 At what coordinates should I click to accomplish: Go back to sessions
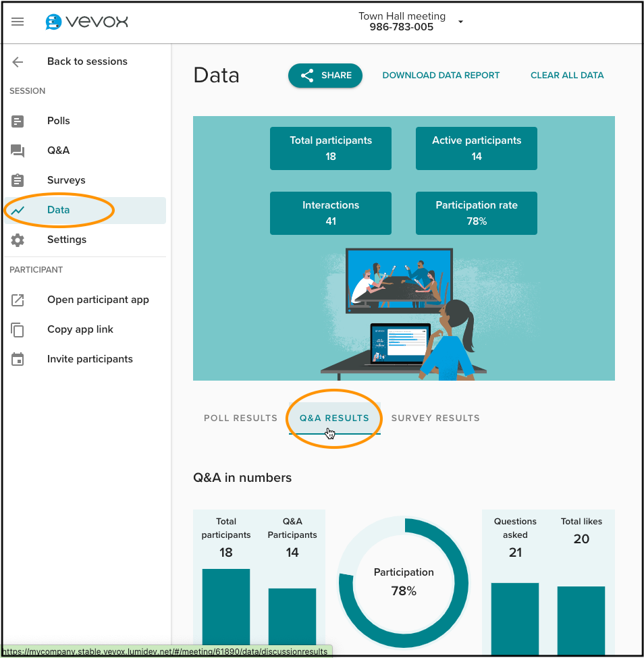tap(87, 61)
